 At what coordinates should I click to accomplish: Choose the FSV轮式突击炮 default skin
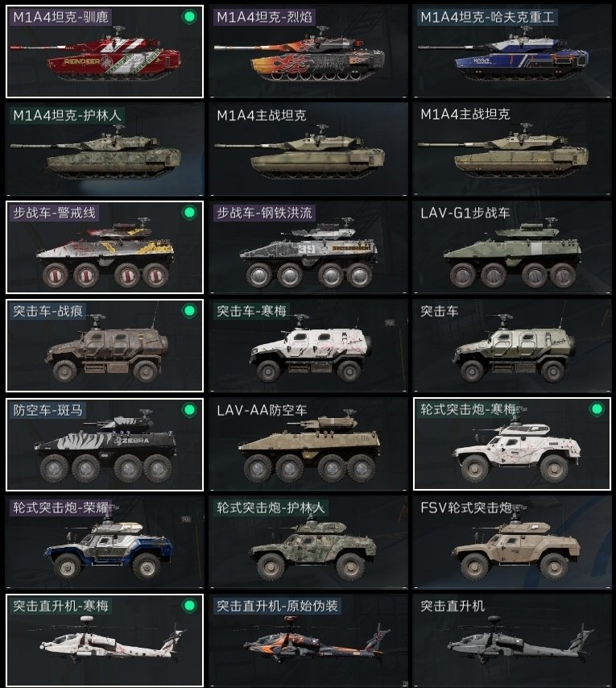pyautogui.click(x=512, y=542)
